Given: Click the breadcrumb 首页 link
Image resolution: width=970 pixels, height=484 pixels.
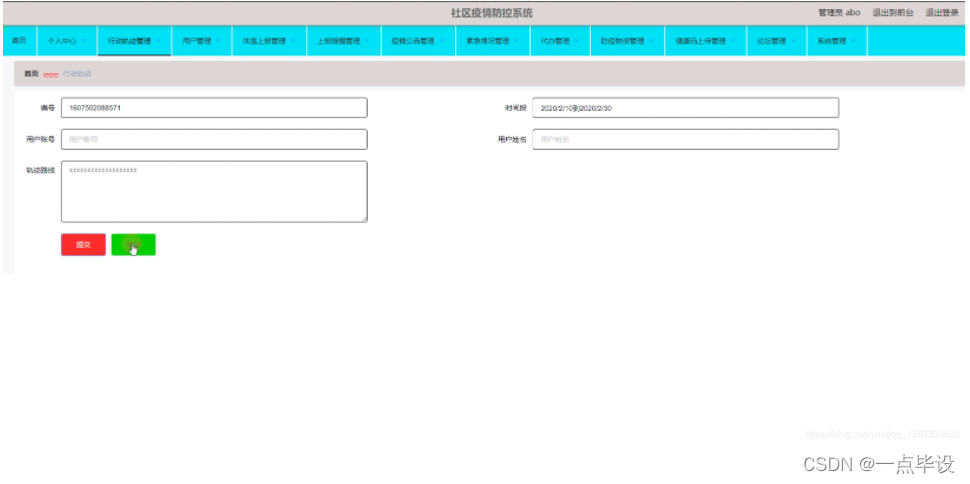Looking at the screenshot, I should (x=31, y=74).
